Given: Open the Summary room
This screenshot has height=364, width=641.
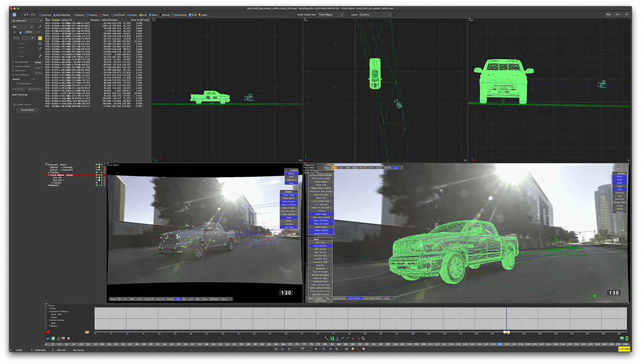Looking at the screenshot, I should coord(45,15).
